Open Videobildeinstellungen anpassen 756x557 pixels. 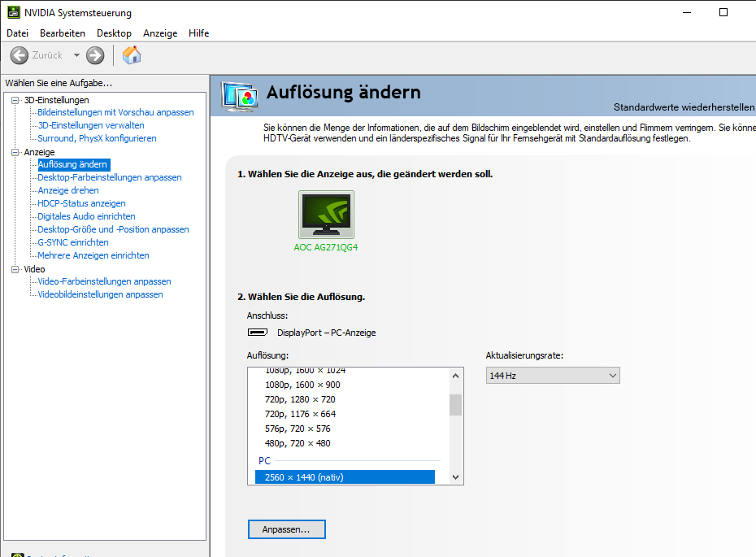[x=100, y=294]
